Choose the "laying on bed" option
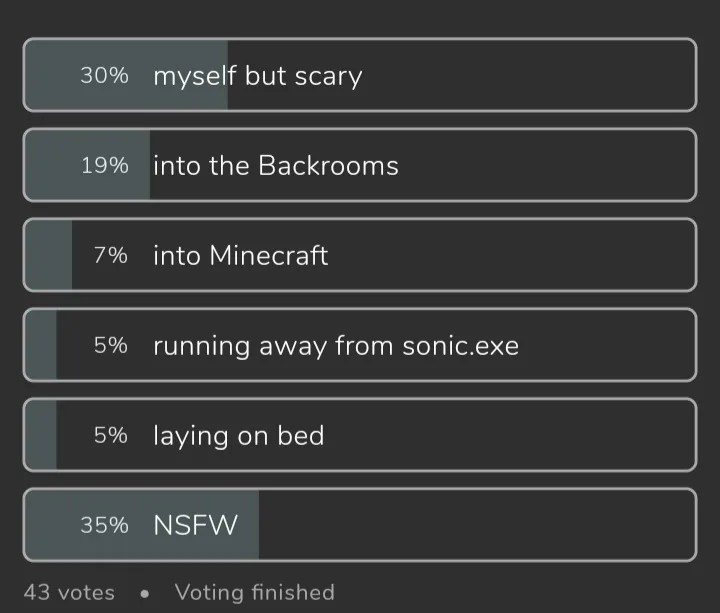 pos(360,435)
